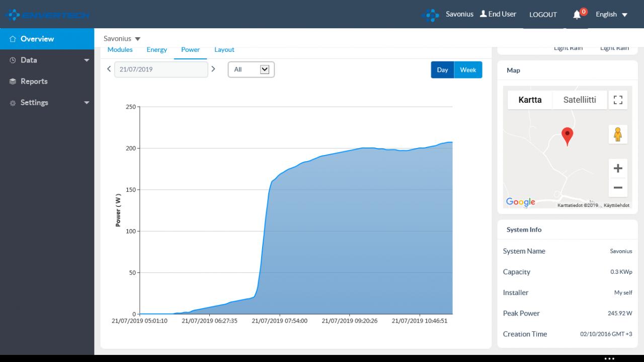644x362 pixels.
Task: Open the Käyttöehdot map terms link
Action: [616, 205]
